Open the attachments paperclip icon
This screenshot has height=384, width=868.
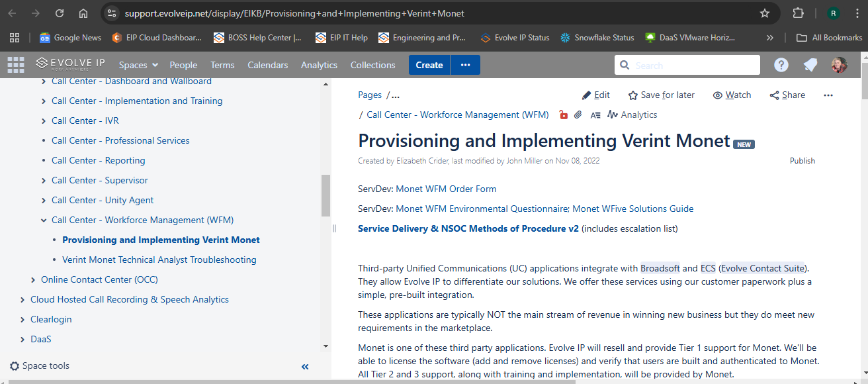tap(578, 115)
